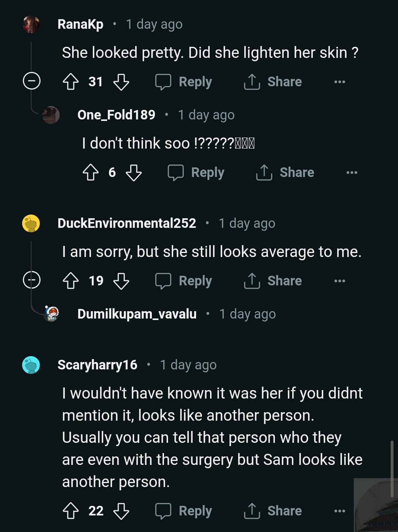Expand DuckEnvironmental252's collapsed thread
This screenshot has height=532, width=398.
coord(32,280)
